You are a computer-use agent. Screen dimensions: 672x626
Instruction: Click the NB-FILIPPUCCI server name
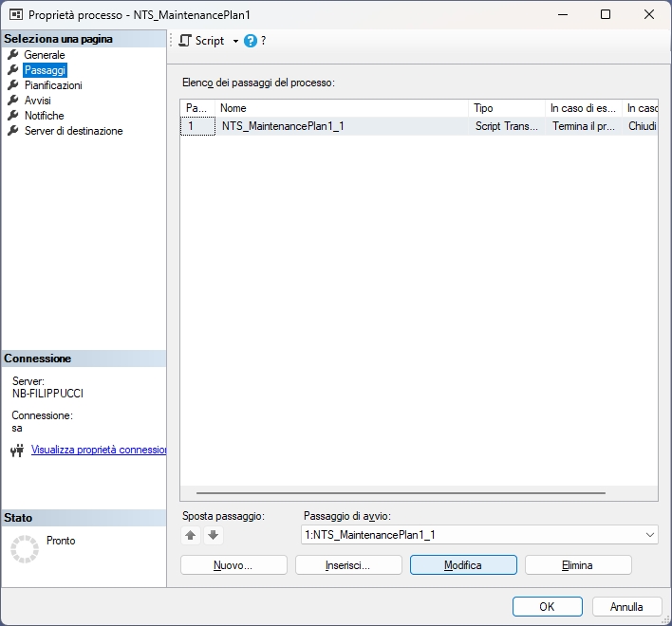(x=48, y=394)
